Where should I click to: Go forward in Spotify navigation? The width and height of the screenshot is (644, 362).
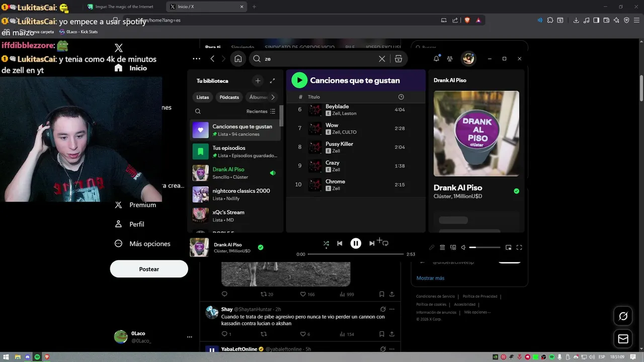(x=223, y=59)
